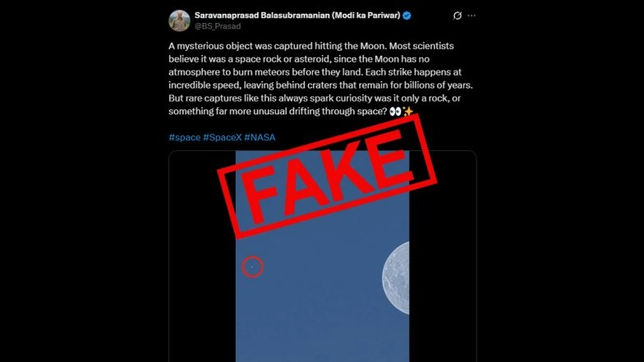The width and height of the screenshot is (644, 362).
Task: Open the #space hashtag
Action: pyautogui.click(x=185, y=137)
